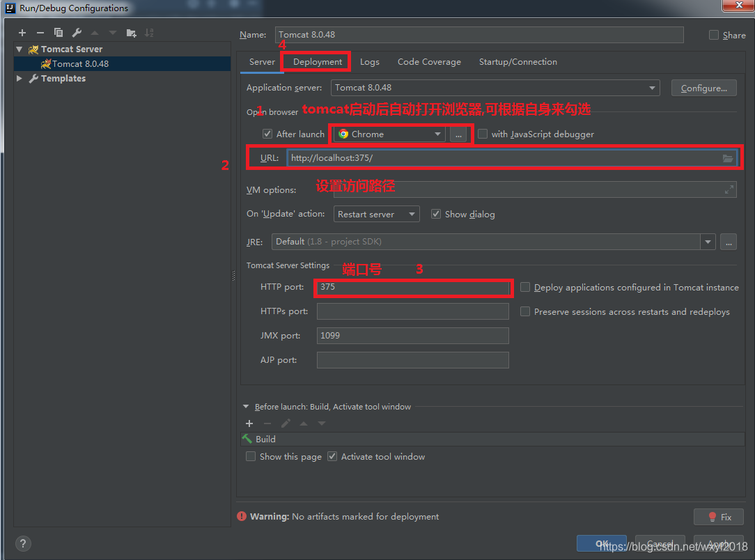This screenshot has height=560, width=755.
Task: Collapse the Before launch section
Action: tap(246, 407)
